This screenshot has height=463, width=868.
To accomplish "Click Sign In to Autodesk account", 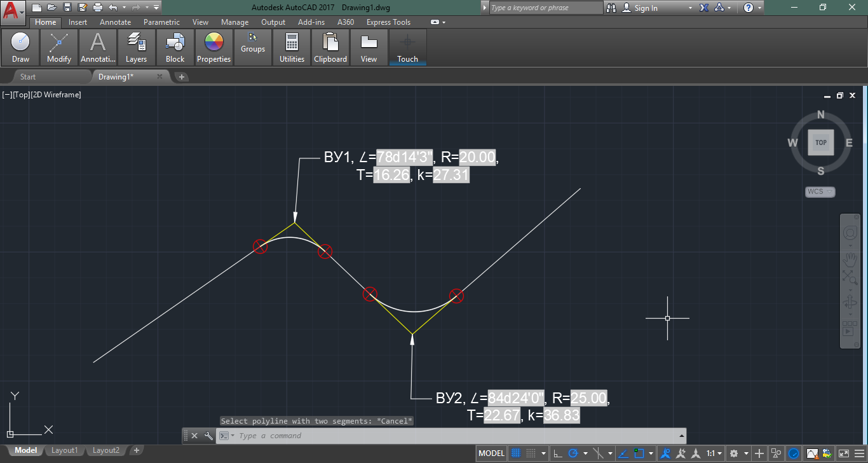I will tap(646, 8).
